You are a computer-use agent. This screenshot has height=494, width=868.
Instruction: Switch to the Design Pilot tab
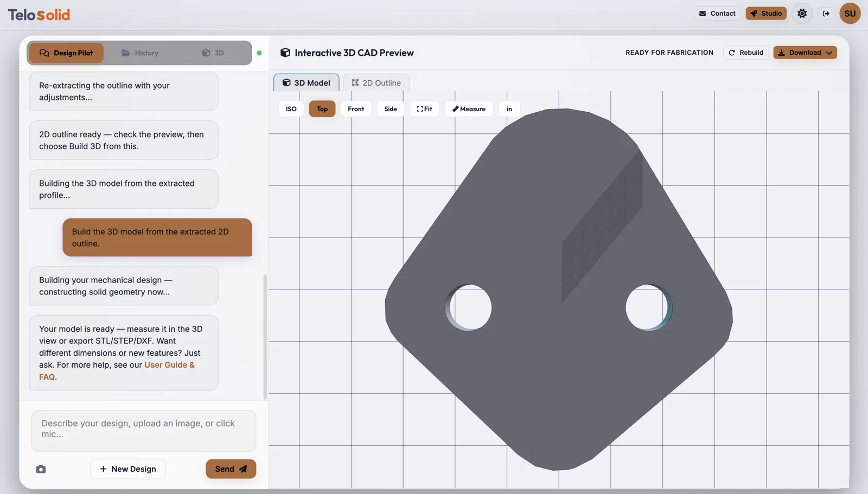[66, 53]
